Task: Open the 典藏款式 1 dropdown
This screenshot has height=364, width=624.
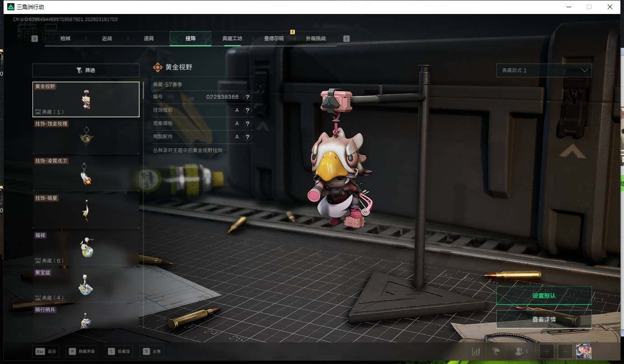Action: pyautogui.click(x=544, y=70)
